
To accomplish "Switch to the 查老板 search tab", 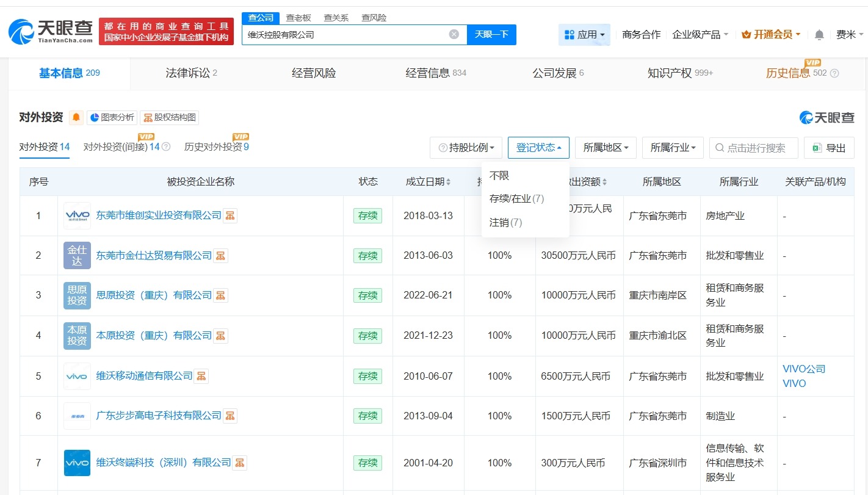I will pyautogui.click(x=298, y=18).
